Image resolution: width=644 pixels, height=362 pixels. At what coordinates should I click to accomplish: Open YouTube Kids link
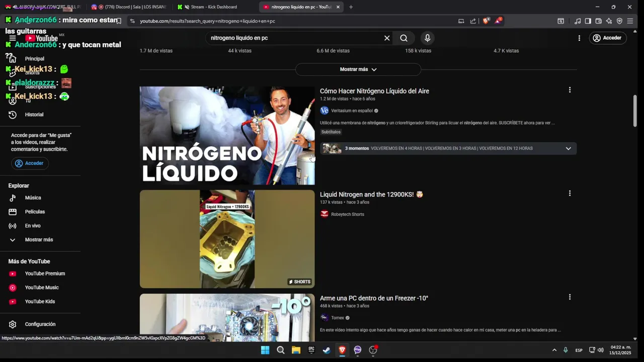pos(40,302)
